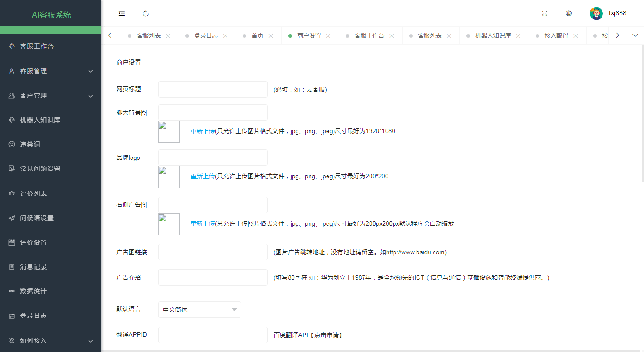Click 重新上传 link for 聊天背景图

203,131
